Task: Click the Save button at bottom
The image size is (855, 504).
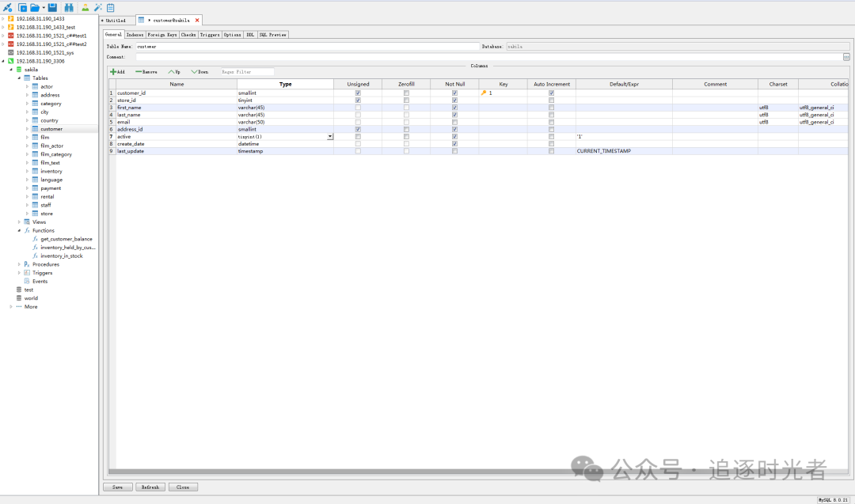Action: pos(117,487)
